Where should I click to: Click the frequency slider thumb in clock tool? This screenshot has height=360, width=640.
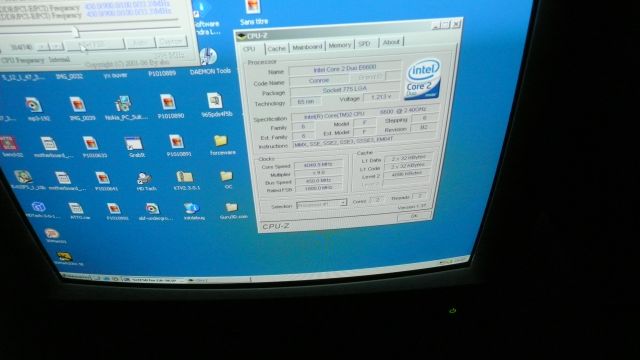pos(76,31)
